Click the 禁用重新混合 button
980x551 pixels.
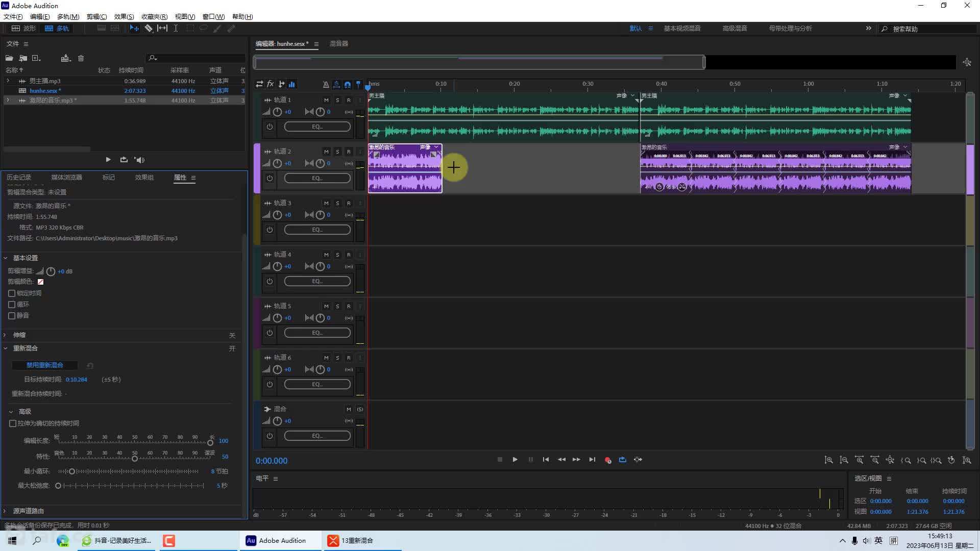(45, 365)
